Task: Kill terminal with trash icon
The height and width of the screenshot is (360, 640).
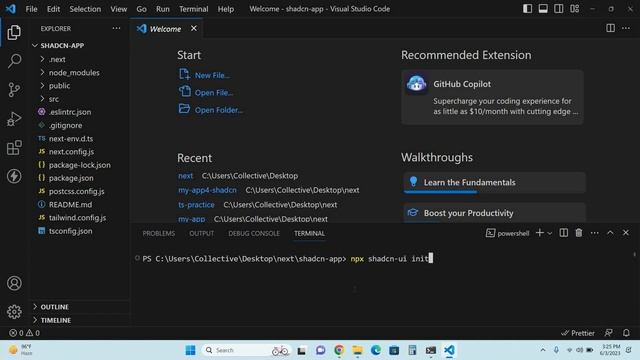Action: click(x=579, y=233)
